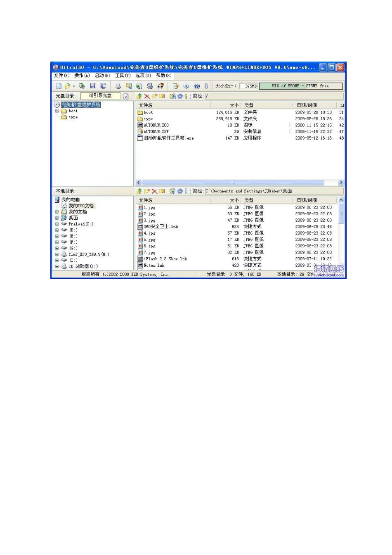The height and width of the screenshot is (555, 392).
Task: Click the New Folder icon in ISO panel
Action: [x=154, y=96]
